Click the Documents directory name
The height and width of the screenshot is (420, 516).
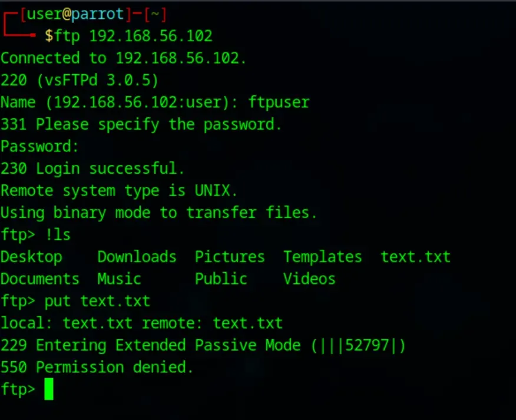pos(39,279)
